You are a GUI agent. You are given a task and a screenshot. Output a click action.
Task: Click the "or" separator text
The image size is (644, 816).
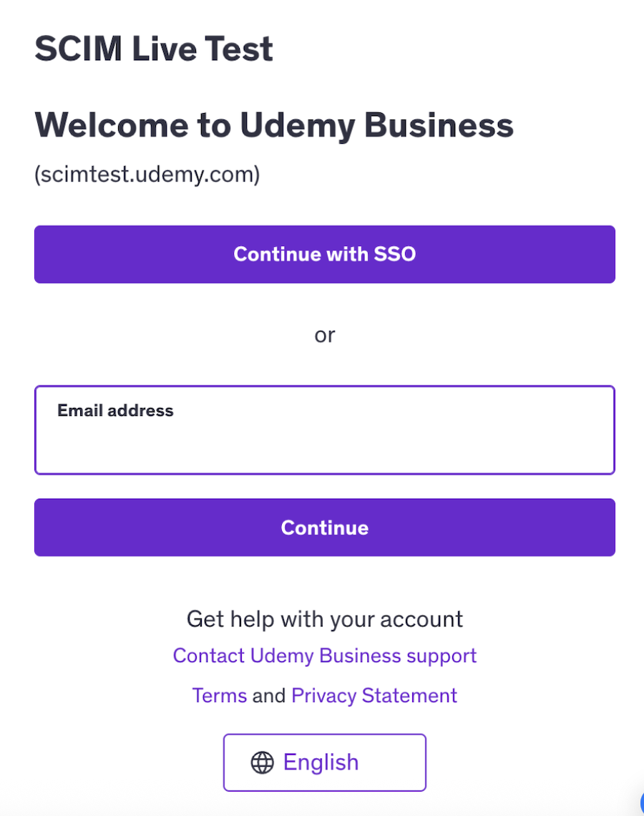point(325,335)
